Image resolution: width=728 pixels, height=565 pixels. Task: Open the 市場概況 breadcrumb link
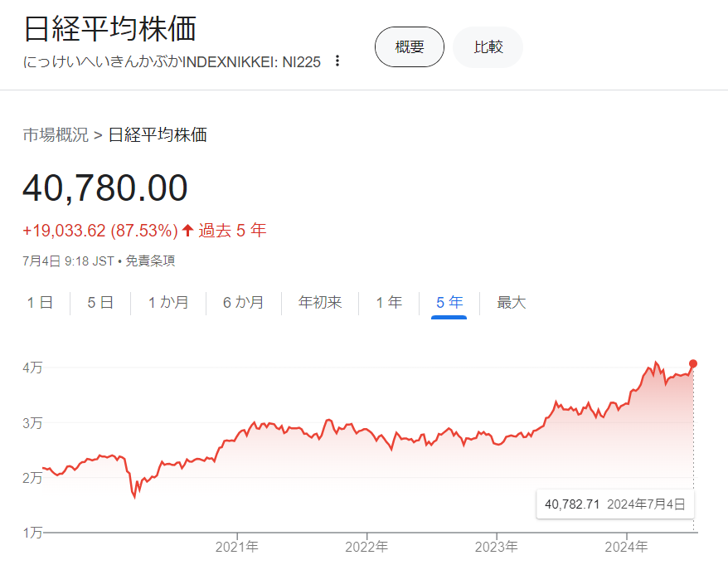(x=56, y=134)
